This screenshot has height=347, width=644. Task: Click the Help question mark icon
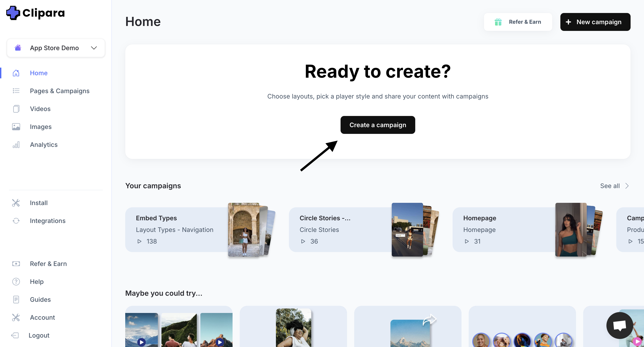click(16, 281)
